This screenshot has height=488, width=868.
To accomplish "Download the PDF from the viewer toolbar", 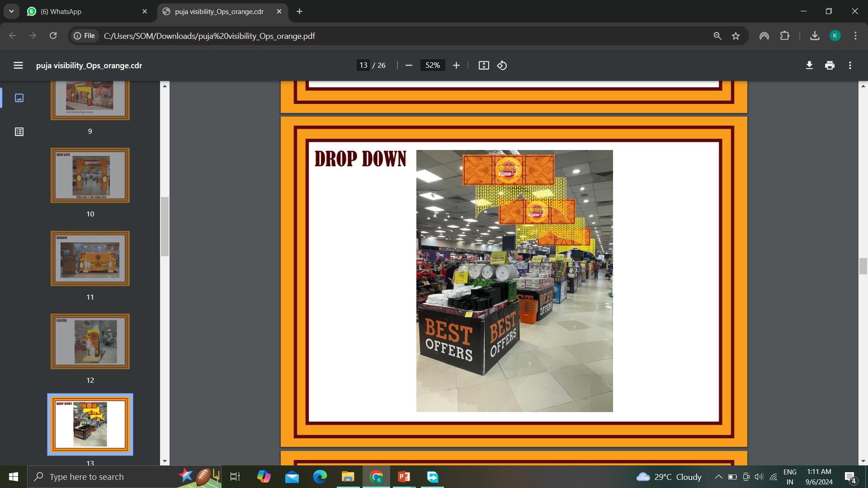I will pos(809,66).
